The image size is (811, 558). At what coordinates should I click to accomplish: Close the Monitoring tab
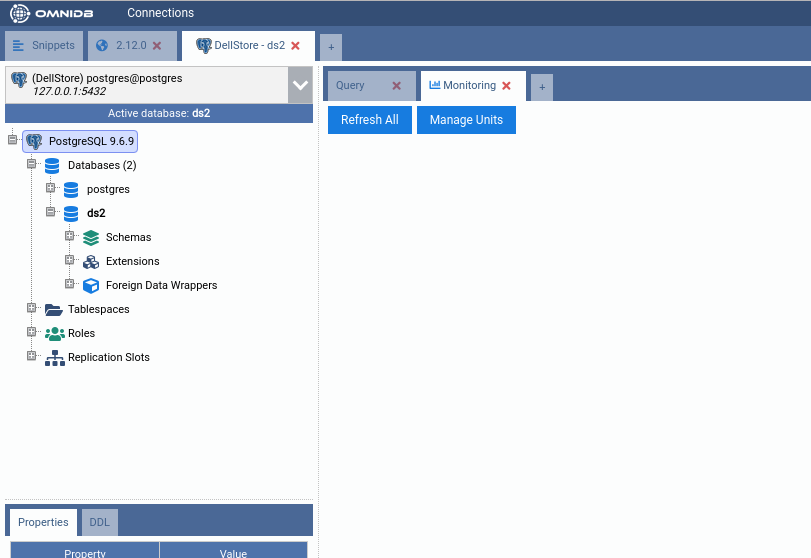click(x=506, y=85)
